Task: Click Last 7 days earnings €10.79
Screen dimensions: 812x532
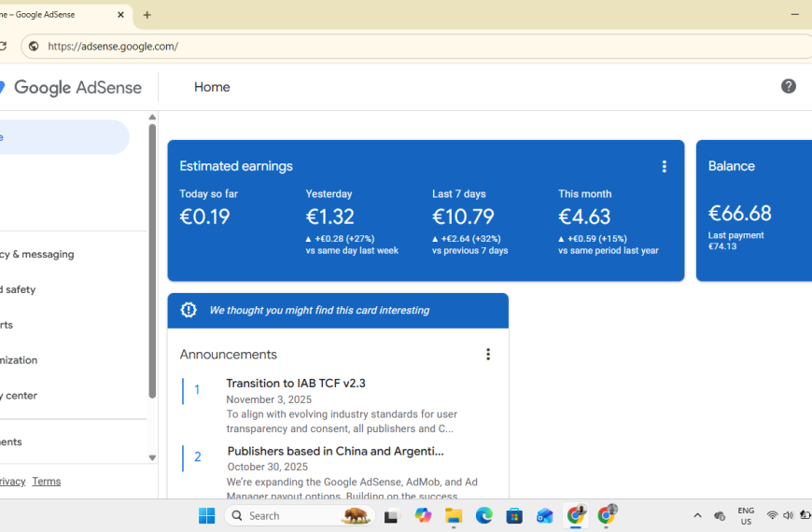Action: pyautogui.click(x=463, y=217)
